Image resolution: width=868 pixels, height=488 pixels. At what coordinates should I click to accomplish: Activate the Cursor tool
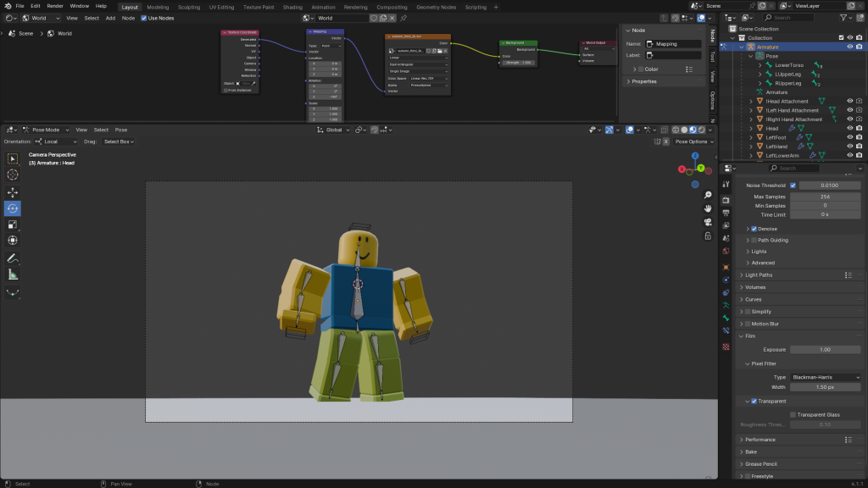(12, 175)
